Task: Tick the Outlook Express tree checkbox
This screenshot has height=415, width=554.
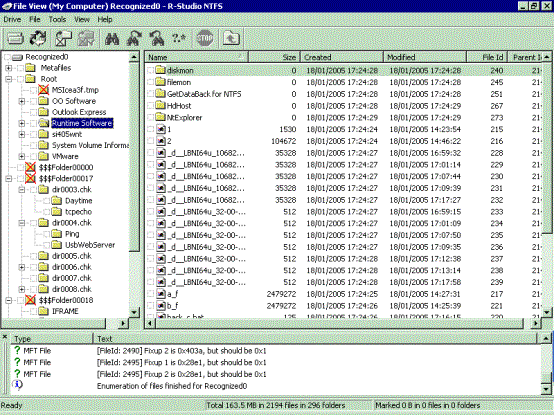Action: 34,112
